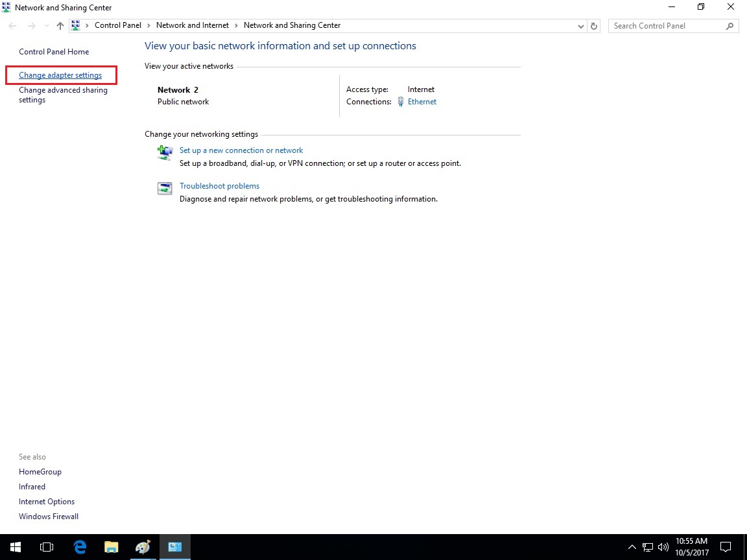The width and height of the screenshot is (747, 560).
Task: Open Control Panel Home
Action: point(54,51)
